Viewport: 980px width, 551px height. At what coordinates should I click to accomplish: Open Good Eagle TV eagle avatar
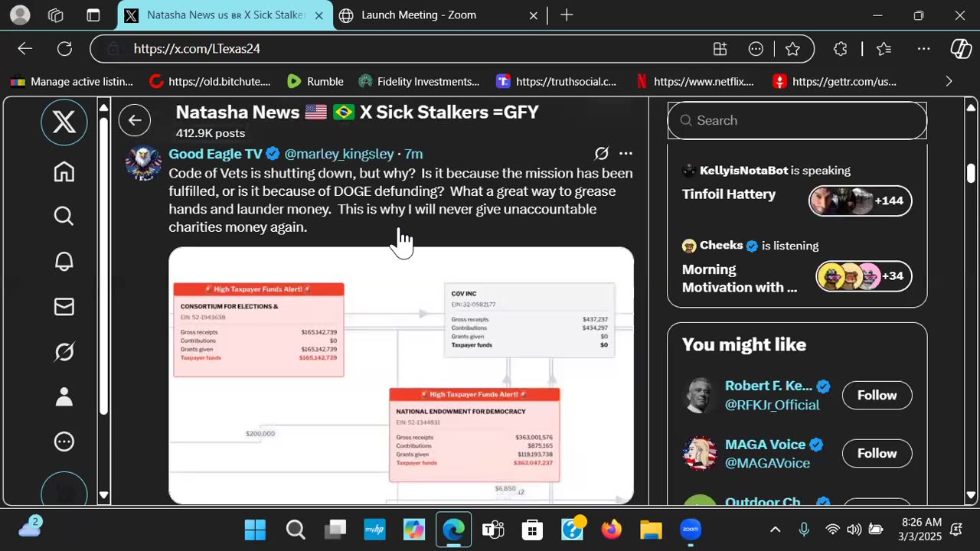(x=144, y=162)
